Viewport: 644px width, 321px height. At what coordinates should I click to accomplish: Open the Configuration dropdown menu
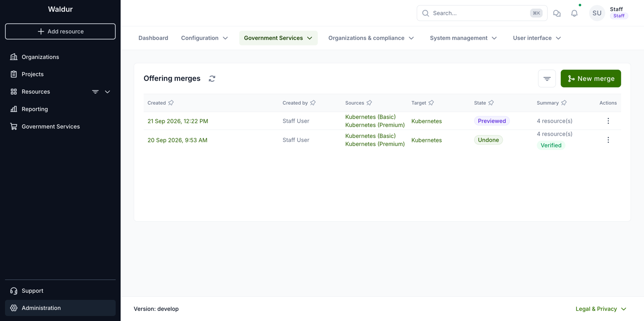(x=204, y=38)
